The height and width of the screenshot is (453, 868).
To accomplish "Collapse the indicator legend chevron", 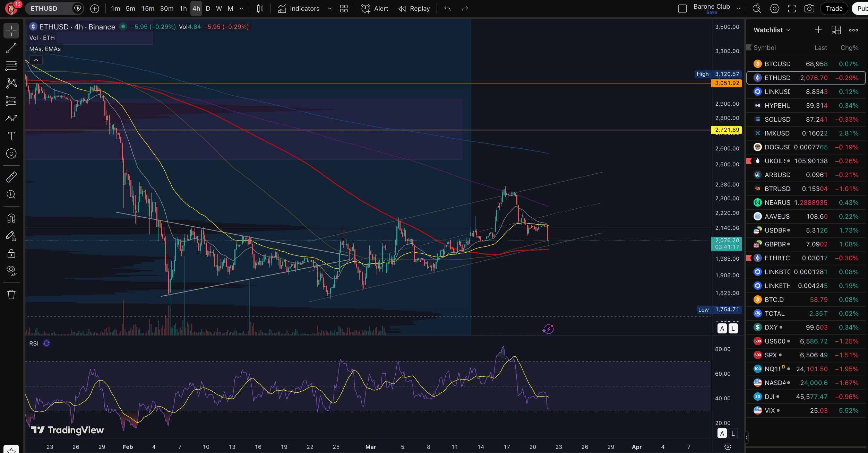I will [x=36, y=60].
